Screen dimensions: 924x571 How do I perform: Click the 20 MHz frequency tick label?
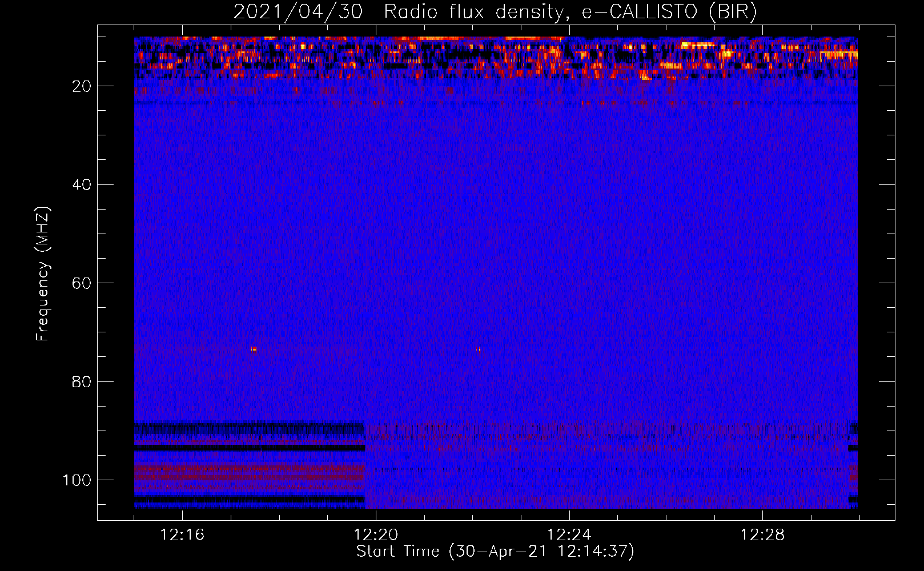pos(82,86)
